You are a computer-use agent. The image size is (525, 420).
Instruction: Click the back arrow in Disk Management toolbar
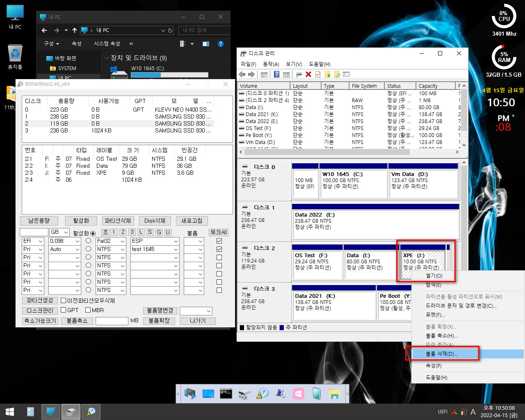242,74
